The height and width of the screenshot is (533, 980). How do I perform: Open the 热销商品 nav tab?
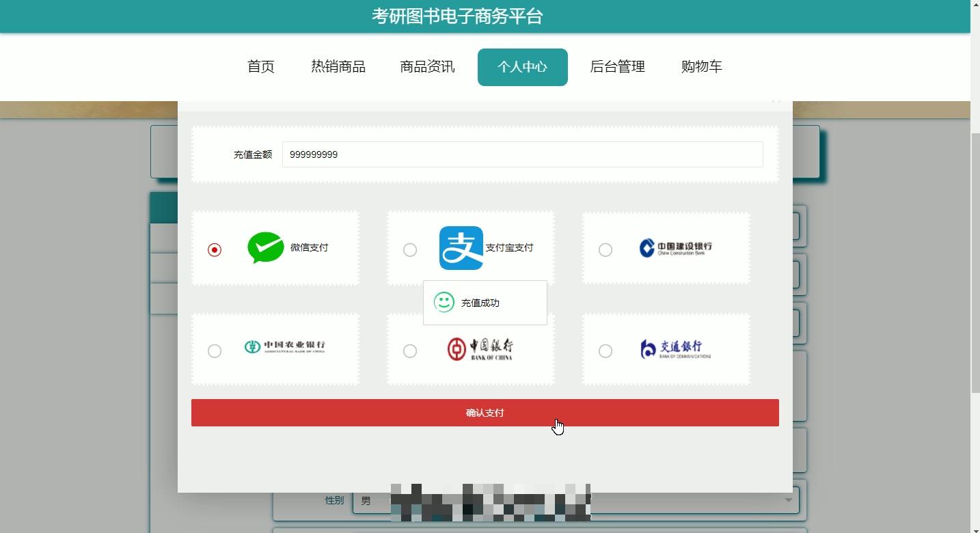click(x=338, y=67)
